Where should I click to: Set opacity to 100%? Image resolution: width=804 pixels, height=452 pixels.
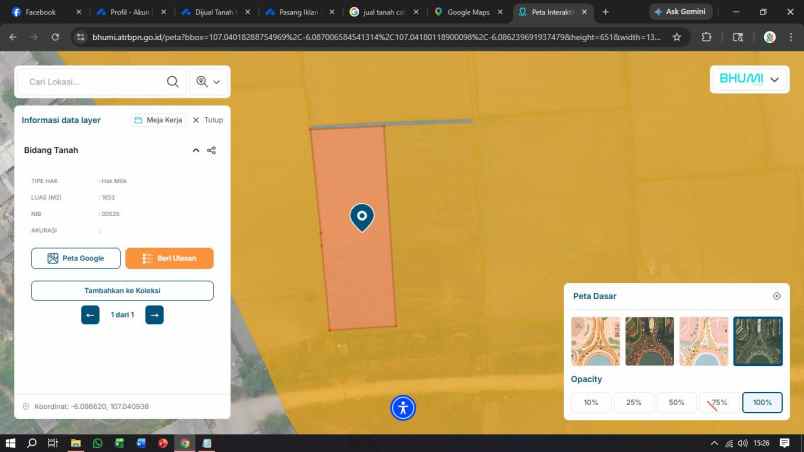tap(762, 402)
